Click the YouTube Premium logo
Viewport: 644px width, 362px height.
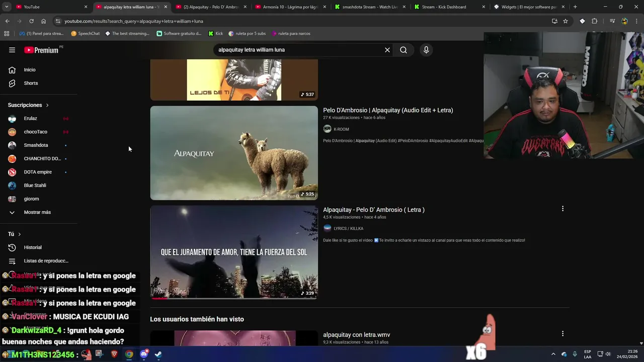click(x=41, y=50)
